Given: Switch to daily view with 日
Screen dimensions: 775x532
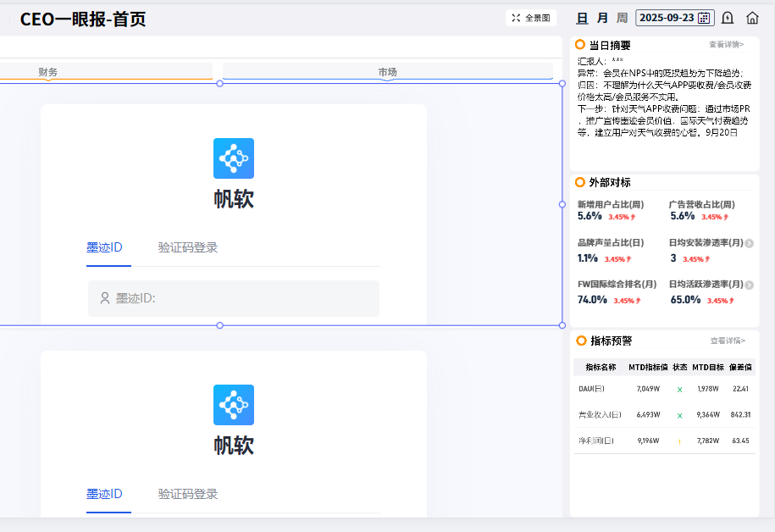Looking at the screenshot, I should pyautogui.click(x=582, y=18).
